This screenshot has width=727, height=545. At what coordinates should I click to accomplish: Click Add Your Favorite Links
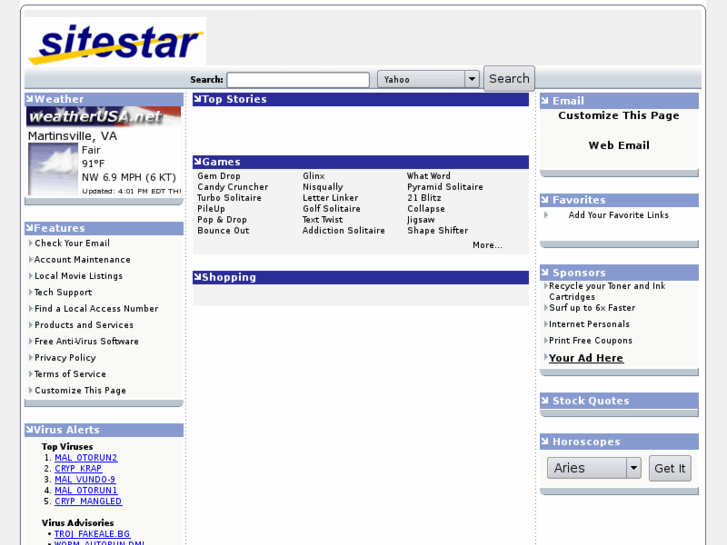(619, 215)
